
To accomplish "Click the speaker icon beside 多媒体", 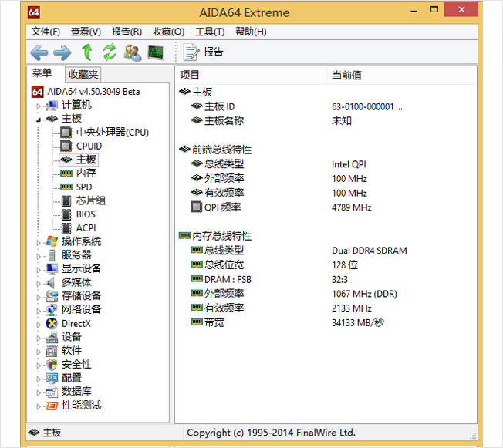I will click(x=51, y=282).
